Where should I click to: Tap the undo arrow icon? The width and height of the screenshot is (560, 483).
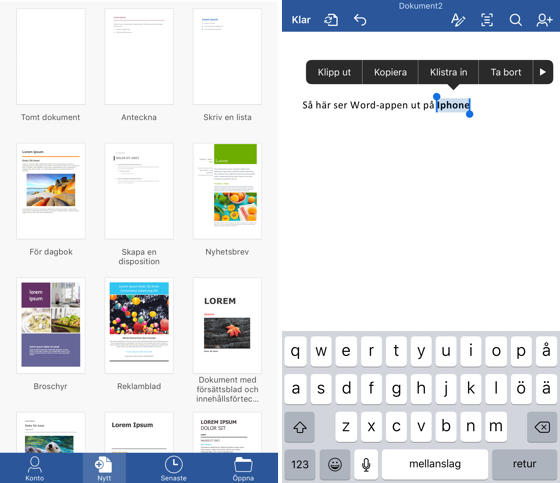pos(360,20)
